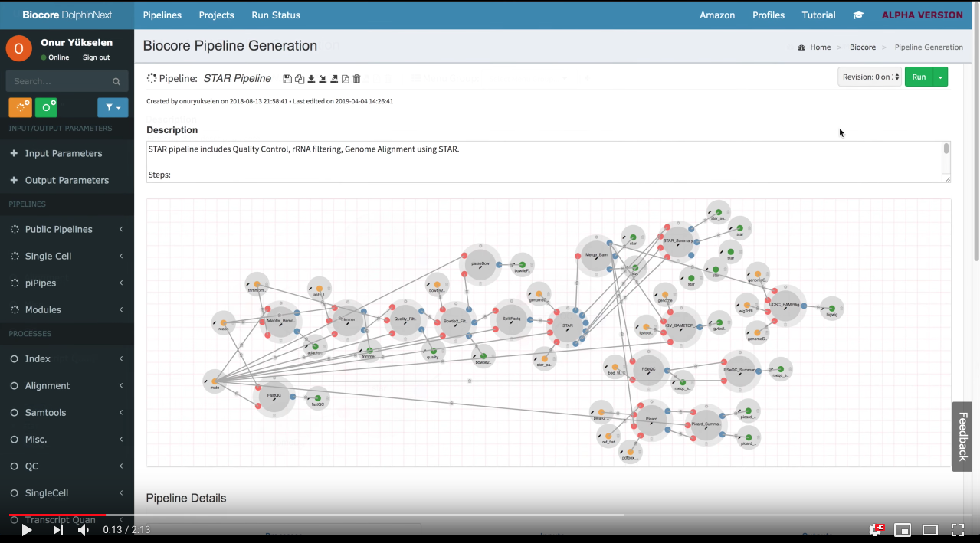Select the mate input parameter node
Screen dimensions: 980x543
pyautogui.click(x=215, y=381)
